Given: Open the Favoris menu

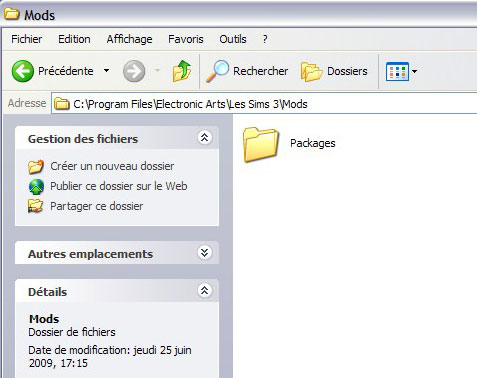Looking at the screenshot, I should (x=186, y=39).
